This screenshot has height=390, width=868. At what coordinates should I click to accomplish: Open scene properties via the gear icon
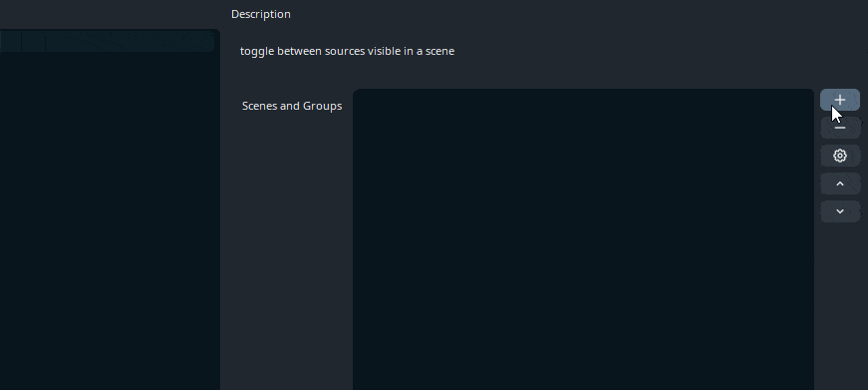coord(840,156)
